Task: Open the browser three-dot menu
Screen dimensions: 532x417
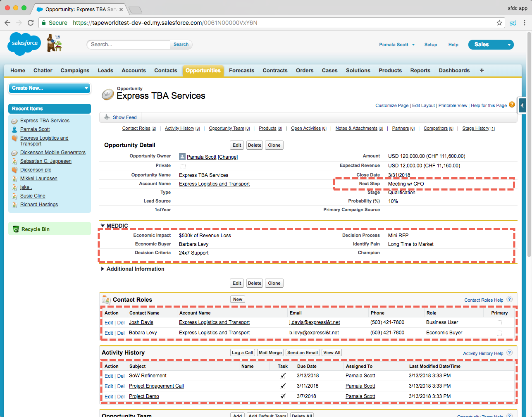Action: pos(525,23)
